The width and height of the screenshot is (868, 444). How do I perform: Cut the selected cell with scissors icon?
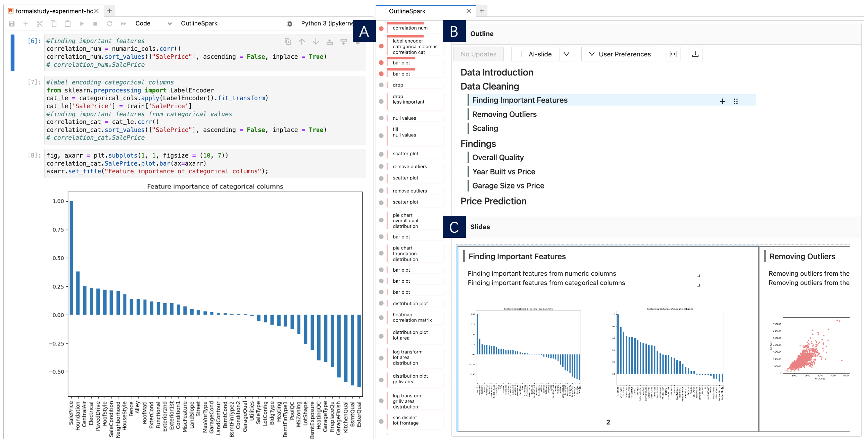click(39, 23)
